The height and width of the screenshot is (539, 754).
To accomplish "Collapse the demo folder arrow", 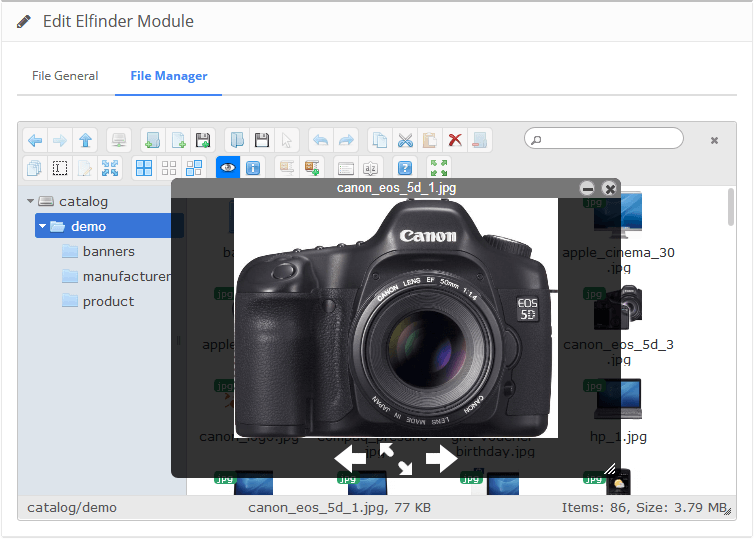I will point(42,226).
